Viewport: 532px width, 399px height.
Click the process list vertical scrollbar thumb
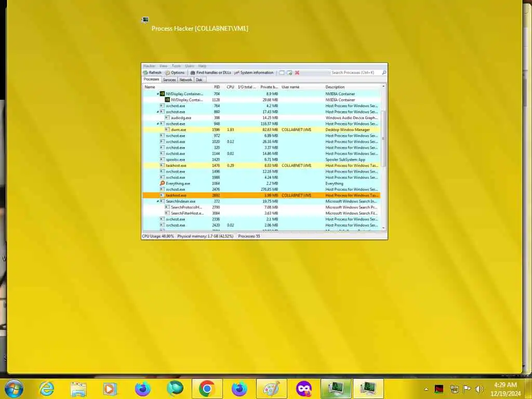point(383,138)
